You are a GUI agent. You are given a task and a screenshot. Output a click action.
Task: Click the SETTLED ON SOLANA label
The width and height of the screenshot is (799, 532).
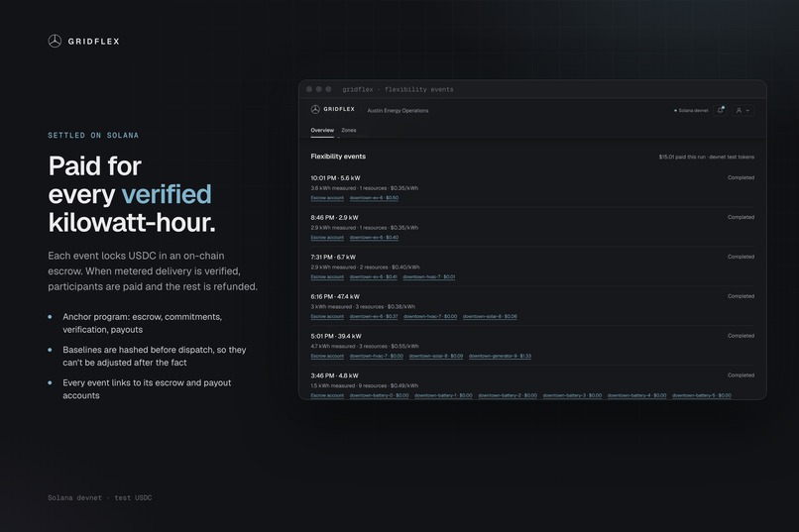pos(93,136)
